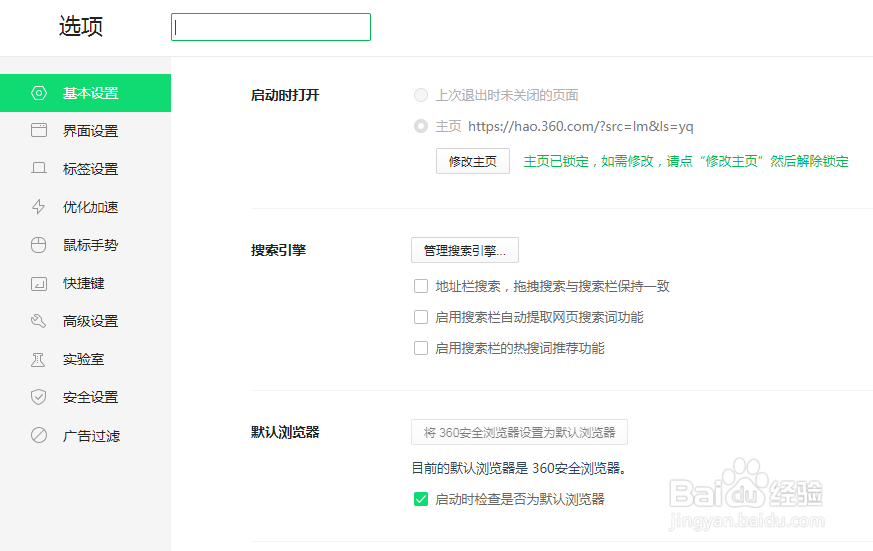The height and width of the screenshot is (551, 873).
Task: Focus the options search input field
Action: [271, 27]
